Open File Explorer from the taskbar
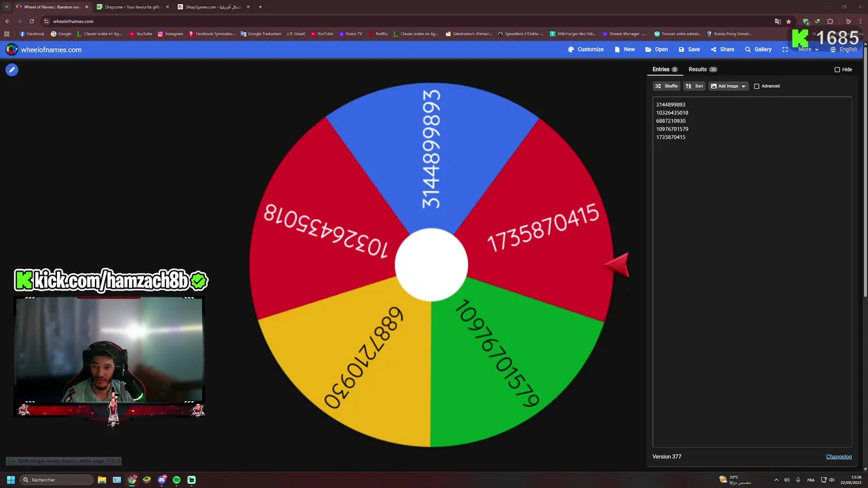This screenshot has width=868, height=488. pyautogui.click(x=102, y=480)
